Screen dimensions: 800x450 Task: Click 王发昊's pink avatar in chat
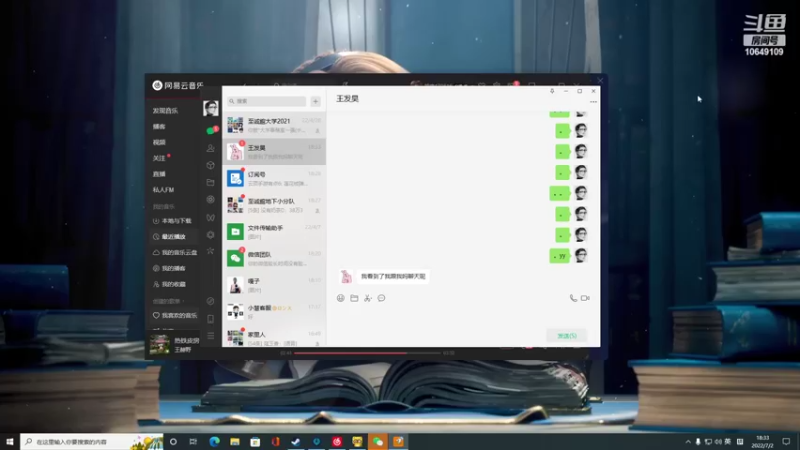tap(346, 276)
